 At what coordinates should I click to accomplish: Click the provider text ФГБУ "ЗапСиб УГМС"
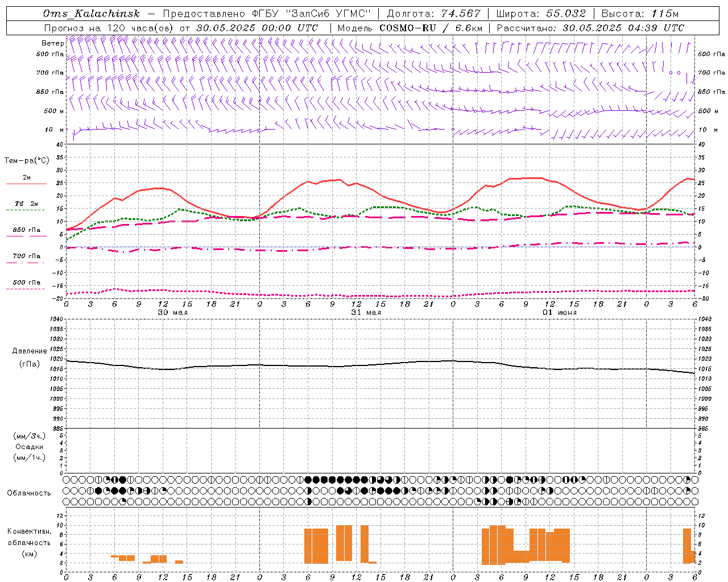coord(311,14)
